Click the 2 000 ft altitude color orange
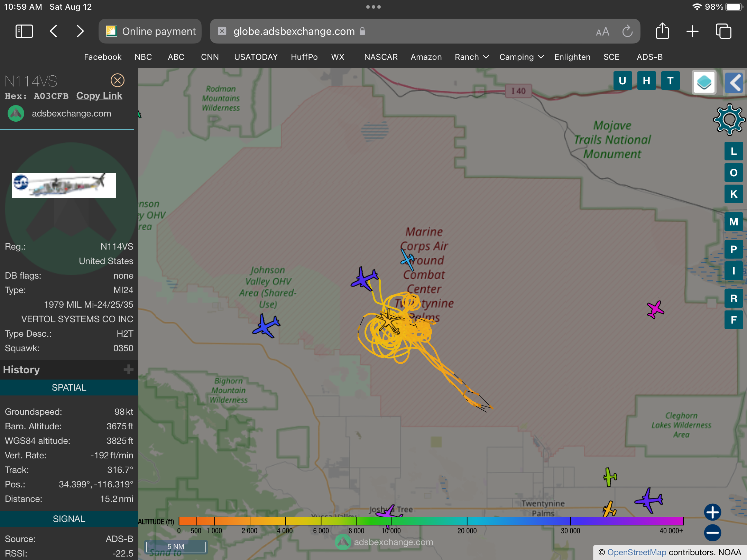The image size is (747, 560). click(x=250, y=521)
